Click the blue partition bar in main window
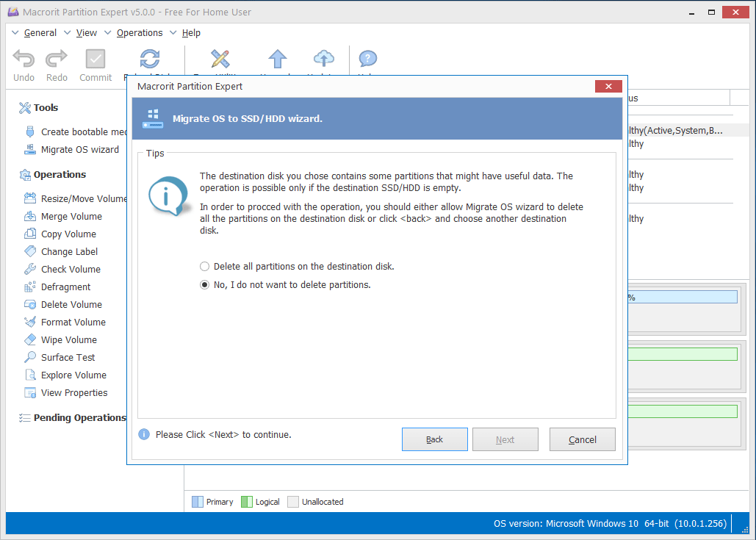 pyautogui.click(x=683, y=297)
